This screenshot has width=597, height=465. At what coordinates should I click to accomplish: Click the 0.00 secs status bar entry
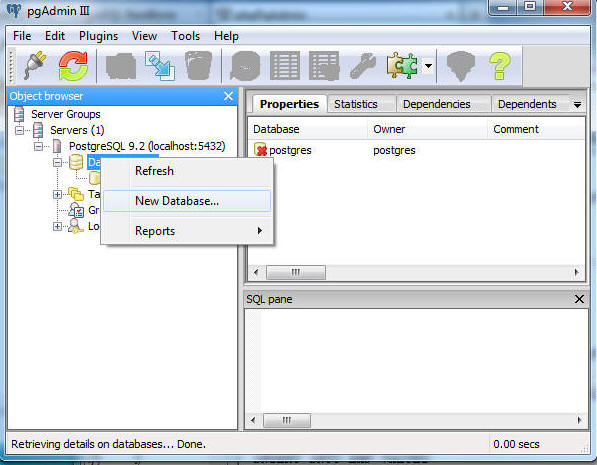pyautogui.click(x=516, y=444)
